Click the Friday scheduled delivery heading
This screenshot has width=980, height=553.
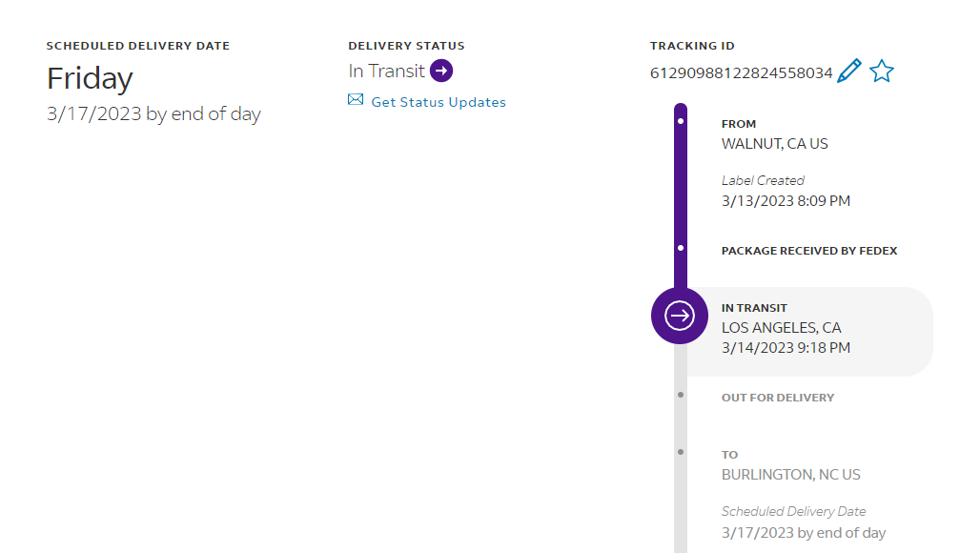[90, 78]
